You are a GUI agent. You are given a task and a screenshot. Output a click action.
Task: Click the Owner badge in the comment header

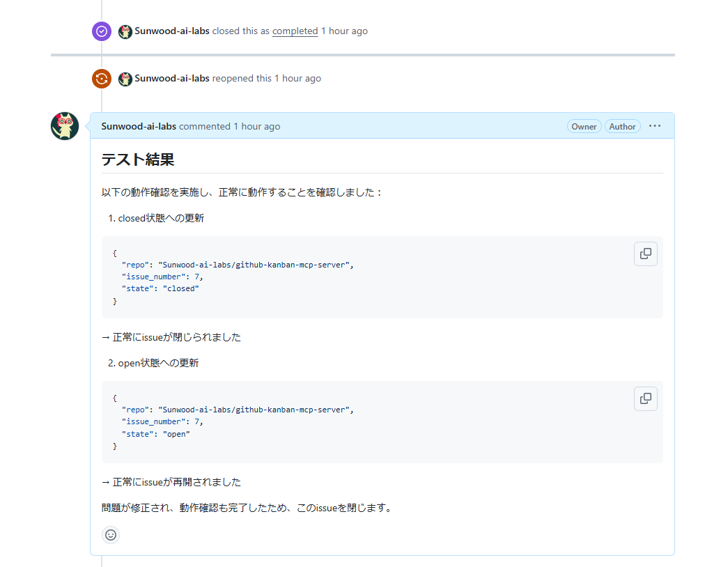tap(584, 127)
